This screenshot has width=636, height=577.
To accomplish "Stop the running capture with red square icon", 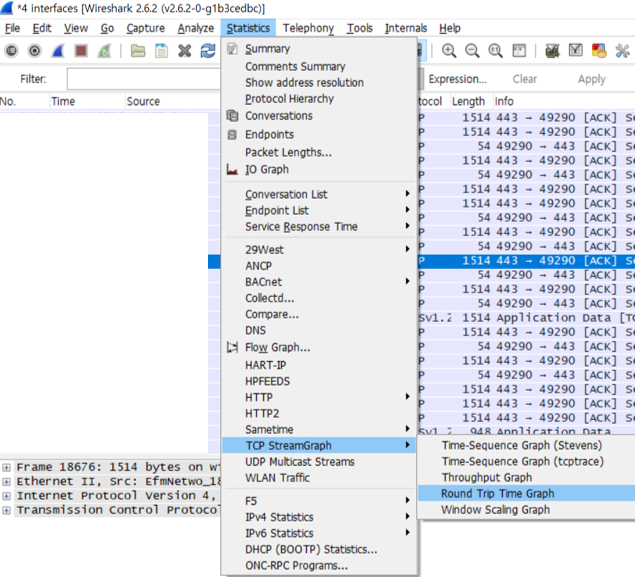I will click(81, 51).
